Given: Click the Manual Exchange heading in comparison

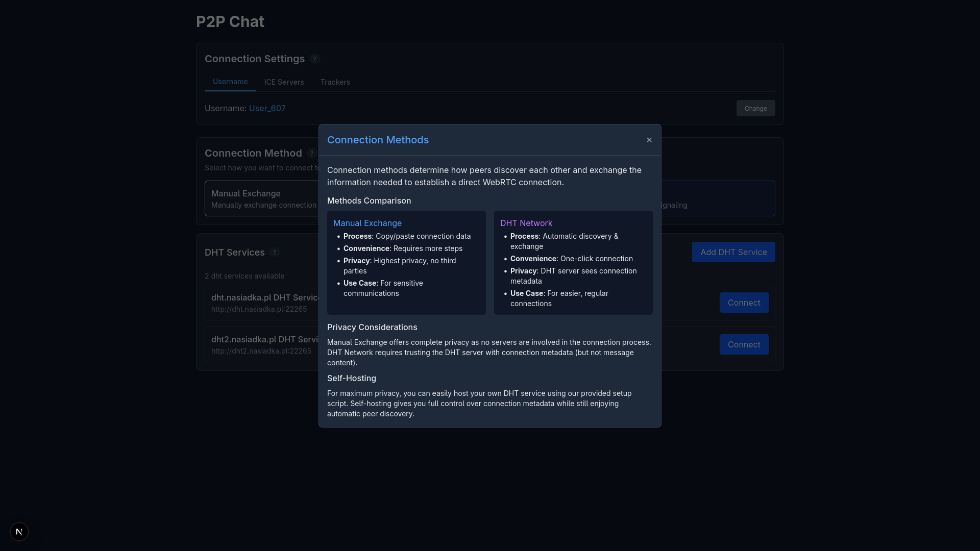Looking at the screenshot, I should 367,223.
